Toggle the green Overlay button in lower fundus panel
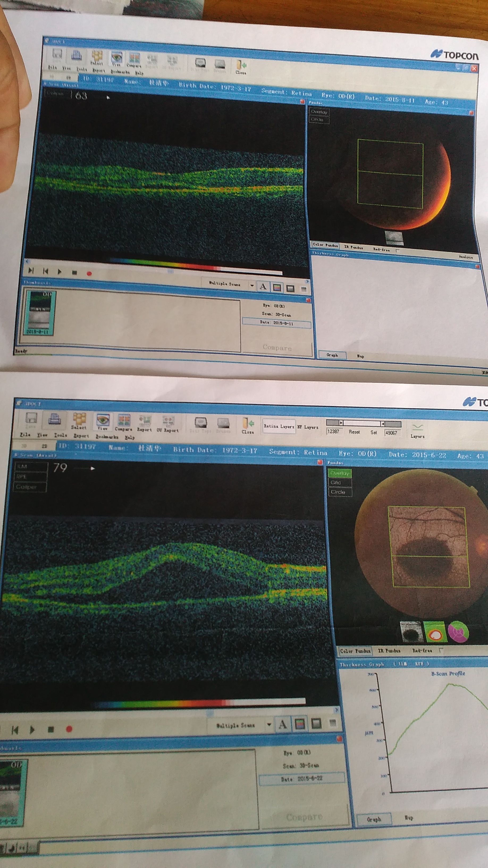The image size is (488, 868). click(339, 473)
